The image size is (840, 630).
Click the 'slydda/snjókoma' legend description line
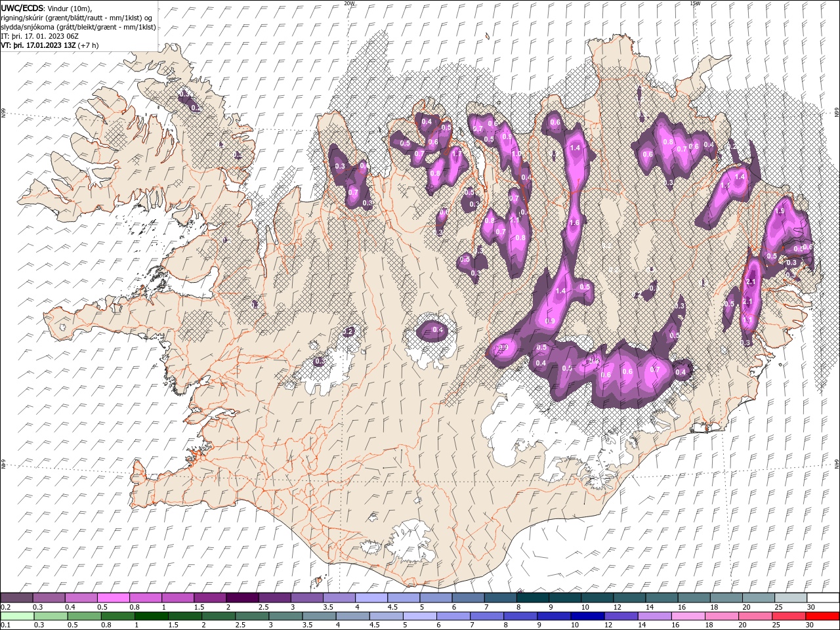[78, 27]
